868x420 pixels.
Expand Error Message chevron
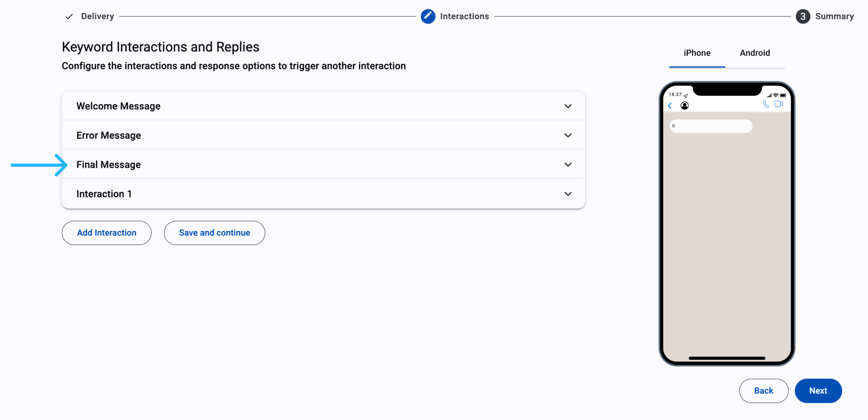click(568, 135)
